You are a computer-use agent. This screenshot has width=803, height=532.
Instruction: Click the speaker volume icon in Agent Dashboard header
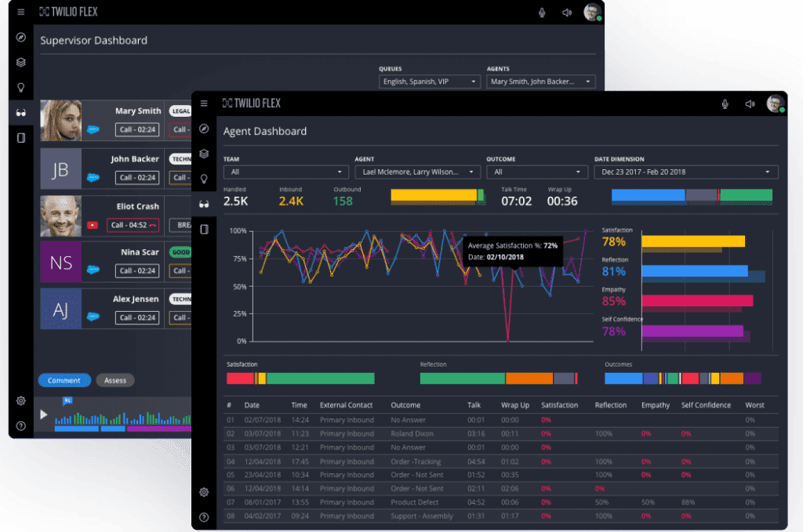coord(750,103)
